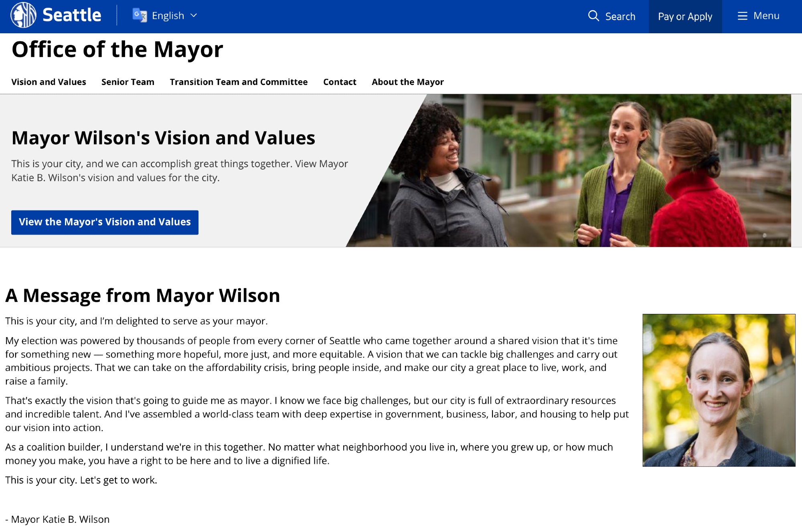Screen dimensions: 802x532
Task: Expand the English language chevron
Action: coord(194,16)
